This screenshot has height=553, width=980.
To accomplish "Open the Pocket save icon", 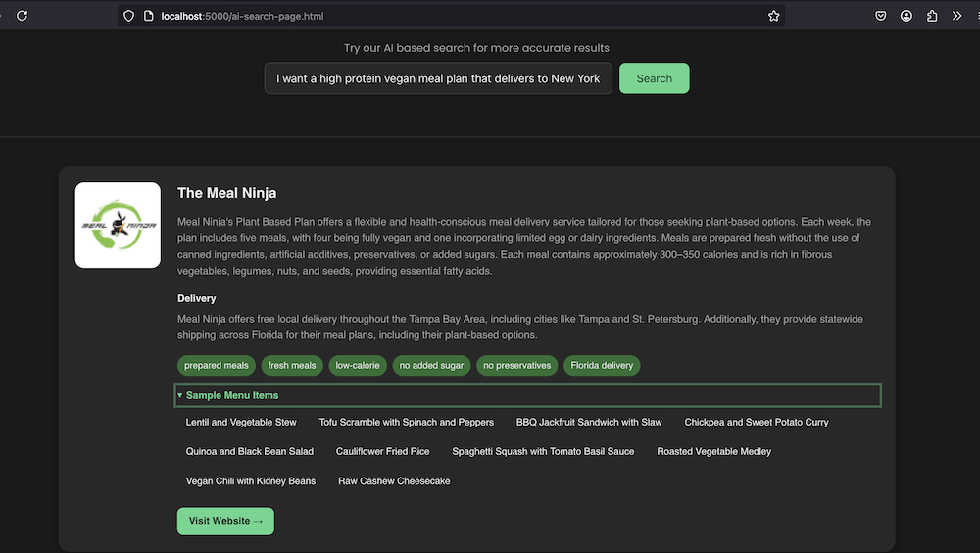I will coord(880,16).
